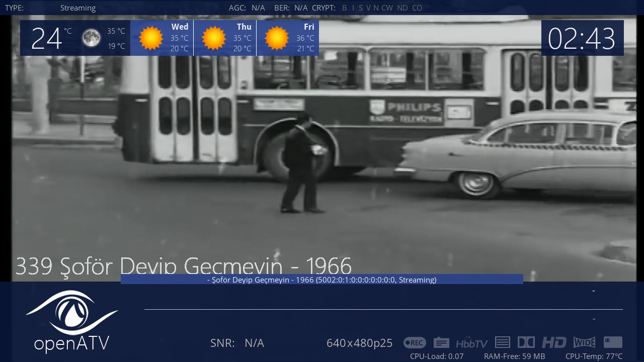Click the CPU-Temp: 77°C status
This screenshot has width=644, height=362.
(x=594, y=356)
